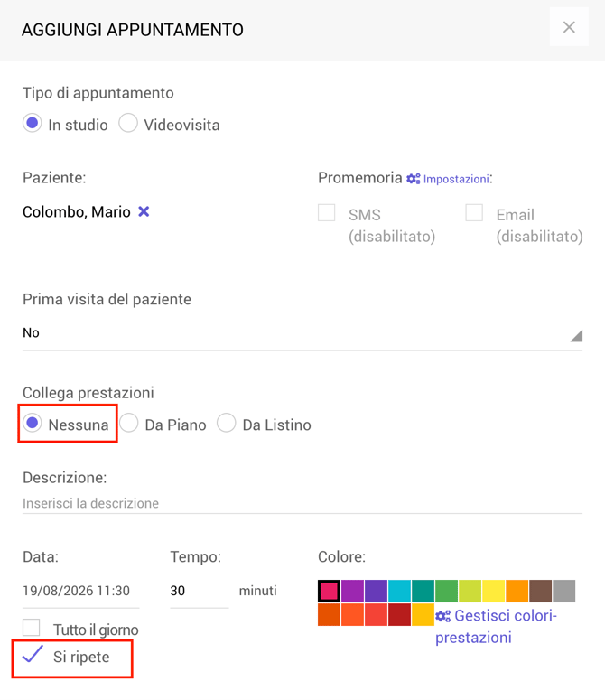Remove patient Colombo, Mario with the X icon
Viewport: 605px width, 700px height.
pyautogui.click(x=144, y=211)
